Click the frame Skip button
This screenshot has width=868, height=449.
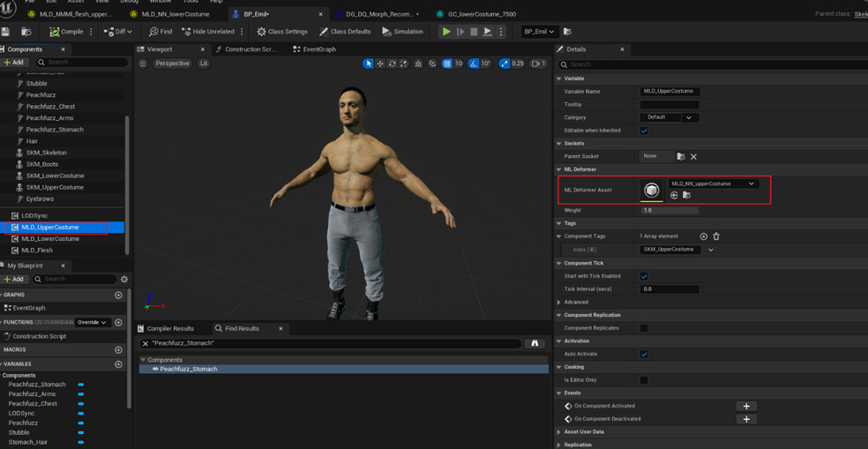click(460, 32)
